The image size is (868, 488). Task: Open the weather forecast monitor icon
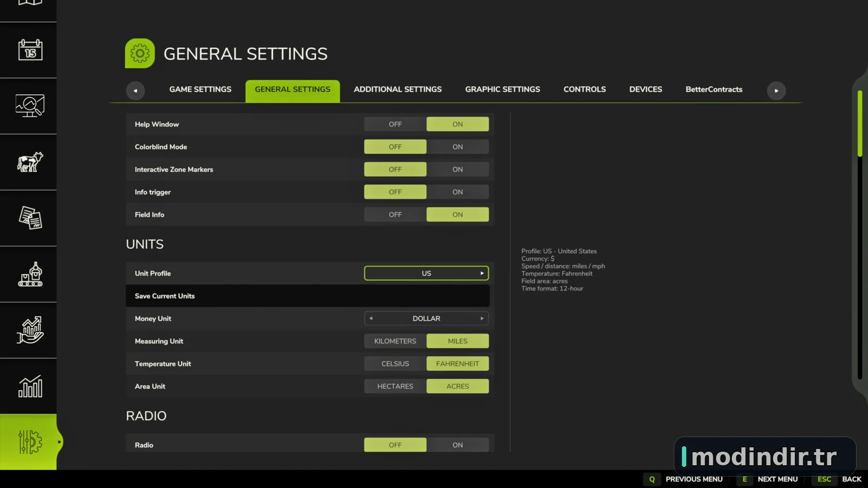tap(30, 106)
